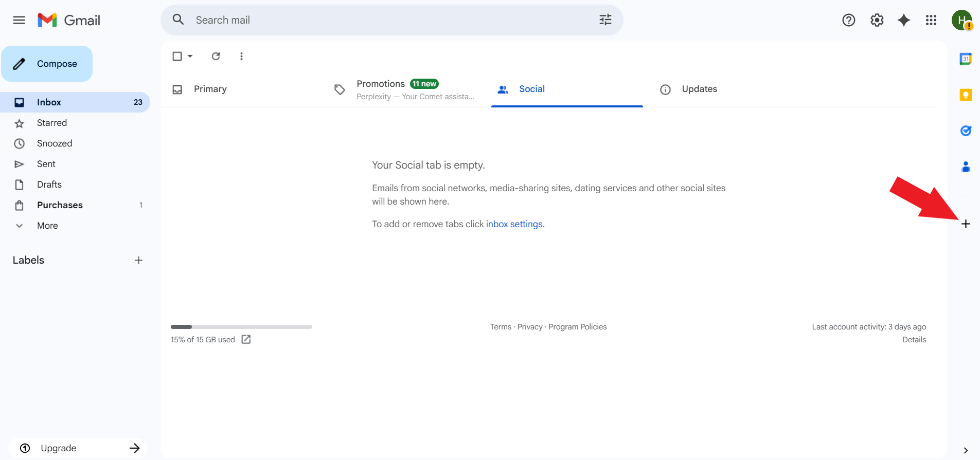Screen dimensions: 980x460
Task: Click the Compose button
Action: coord(47,64)
